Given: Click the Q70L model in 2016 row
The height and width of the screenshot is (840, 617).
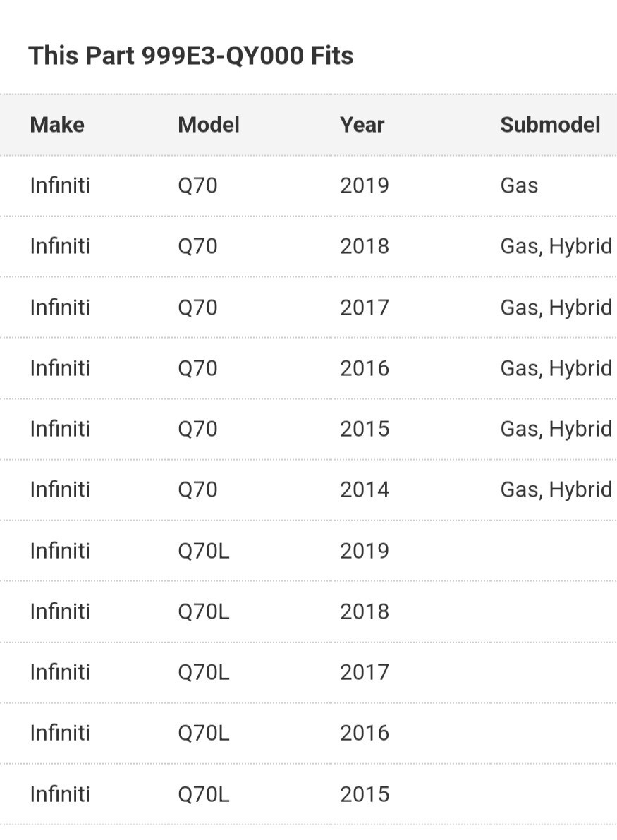Looking at the screenshot, I should tap(204, 733).
